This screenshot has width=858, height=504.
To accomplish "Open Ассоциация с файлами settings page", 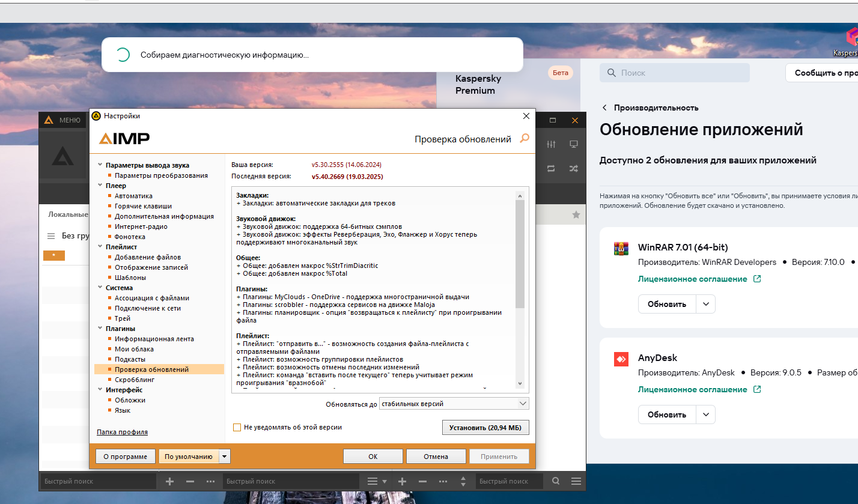I will tap(152, 298).
